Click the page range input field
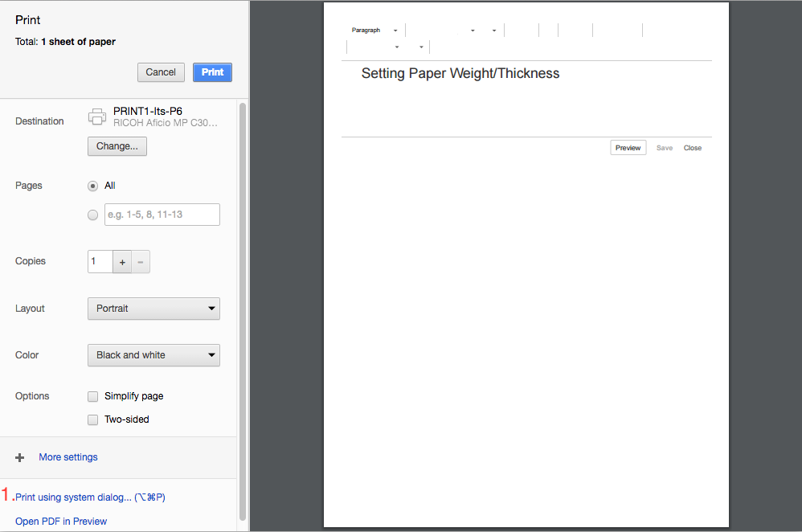802x532 pixels. 162,215
